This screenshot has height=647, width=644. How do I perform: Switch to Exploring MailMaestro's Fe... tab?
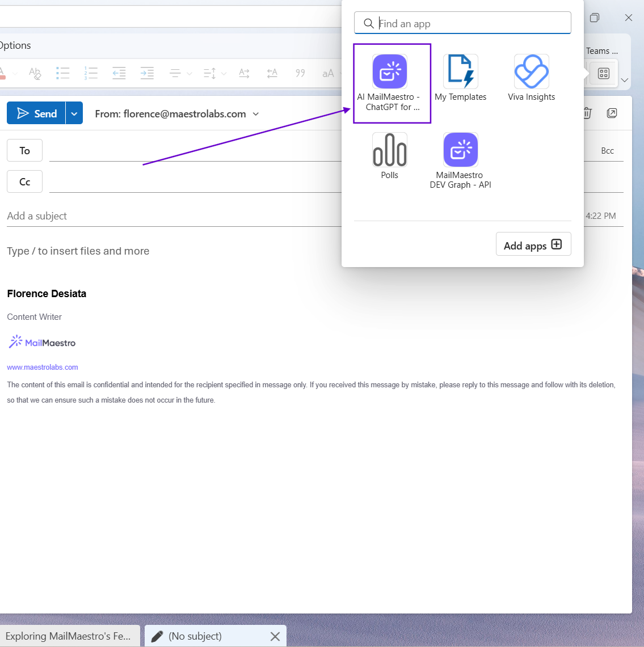(x=69, y=636)
